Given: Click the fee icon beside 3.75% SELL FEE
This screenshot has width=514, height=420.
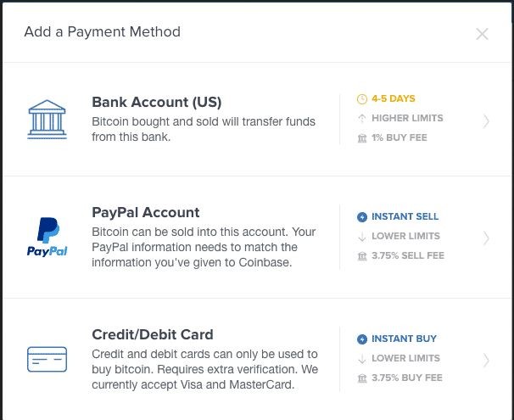Looking at the screenshot, I should click(362, 255).
